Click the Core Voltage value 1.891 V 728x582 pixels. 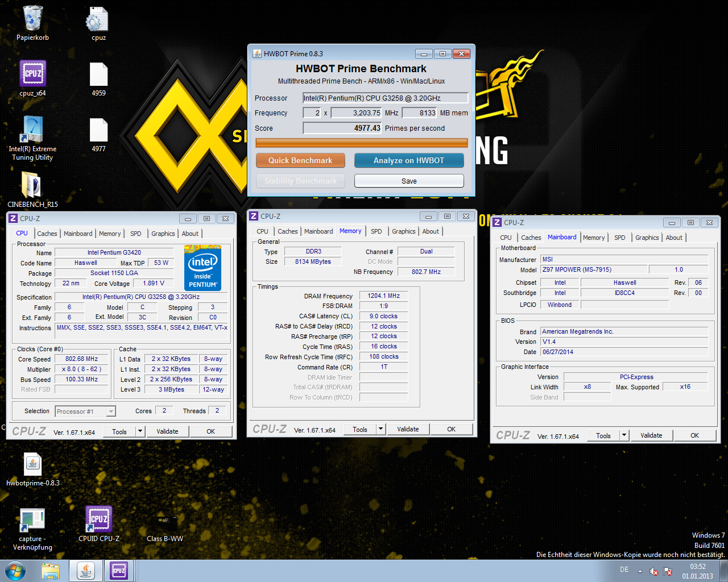click(153, 283)
